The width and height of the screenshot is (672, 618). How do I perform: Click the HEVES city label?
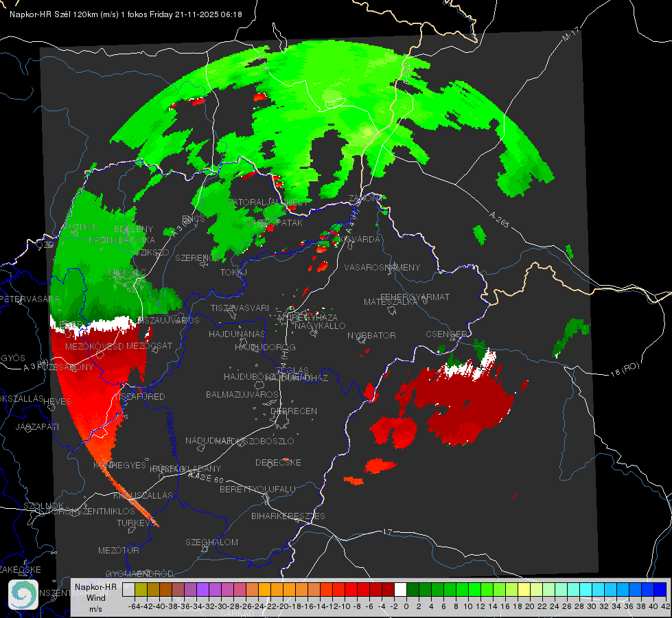[x=58, y=402]
